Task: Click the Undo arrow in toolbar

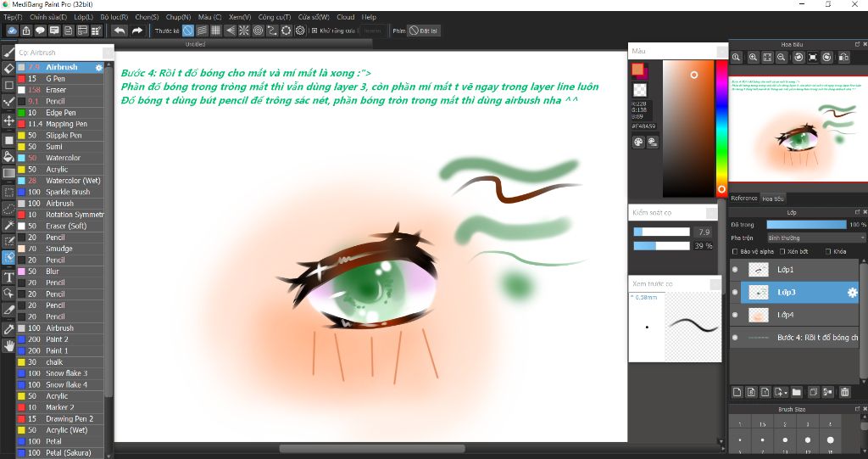Action: tap(119, 31)
